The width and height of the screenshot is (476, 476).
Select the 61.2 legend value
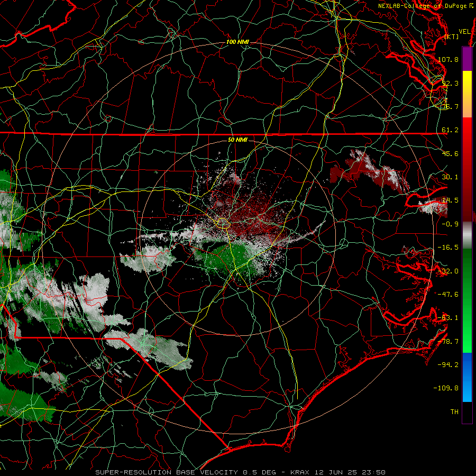click(x=450, y=130)
